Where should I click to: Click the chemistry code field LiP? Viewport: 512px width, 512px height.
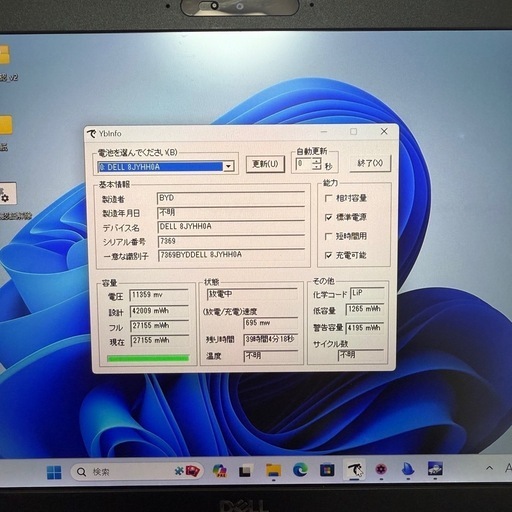tap(367, 293)
